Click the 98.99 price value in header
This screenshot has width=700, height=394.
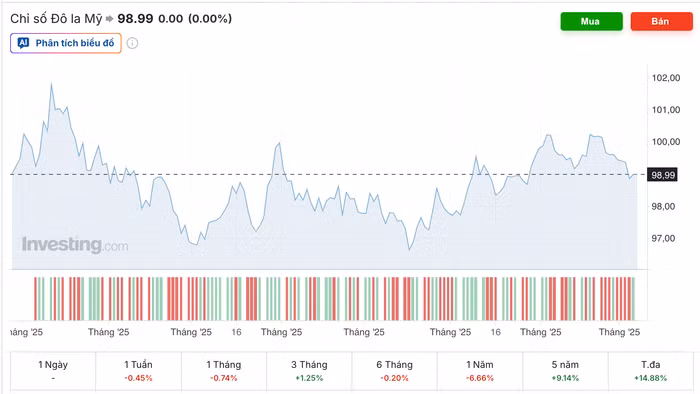click(x=135, y=19)
